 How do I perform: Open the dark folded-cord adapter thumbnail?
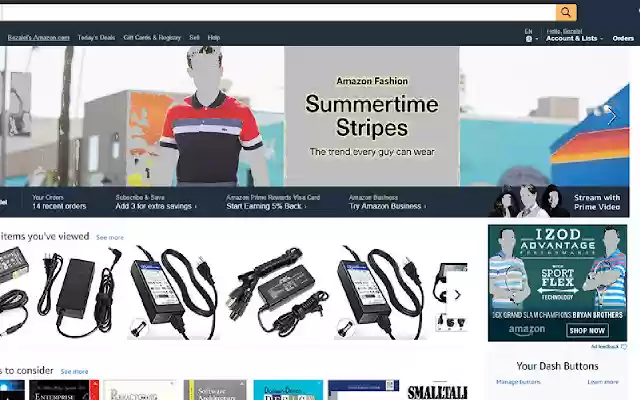coord(278,292)
